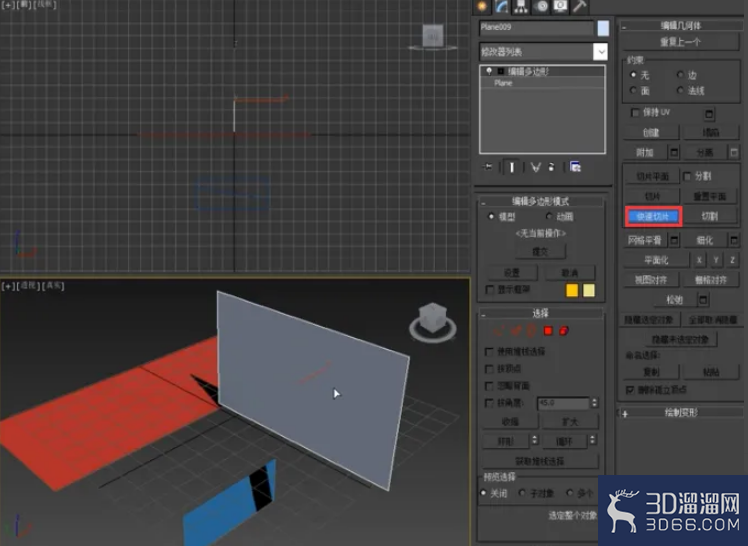The image size is (748, 546).
Task: Click Configure Modifier Sets icon
Action: pyautogui.click(x=575, y=167)
